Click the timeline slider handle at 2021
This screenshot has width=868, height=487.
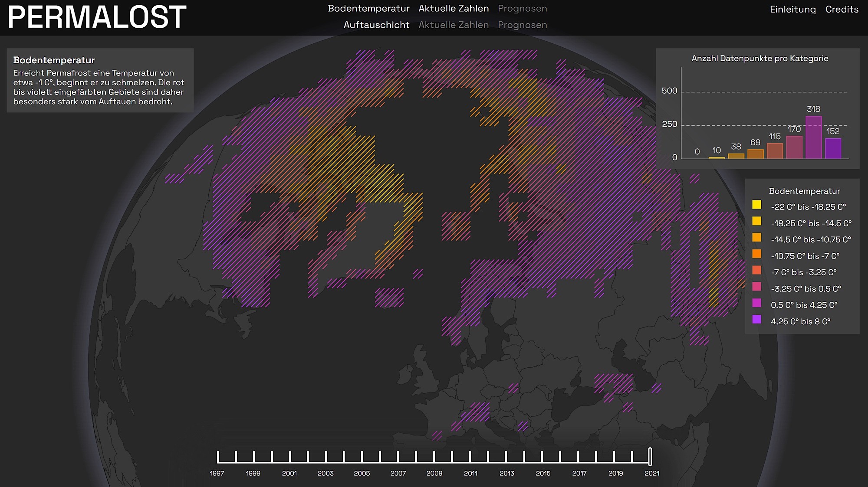pyautogui.click(x=650, y=457)
